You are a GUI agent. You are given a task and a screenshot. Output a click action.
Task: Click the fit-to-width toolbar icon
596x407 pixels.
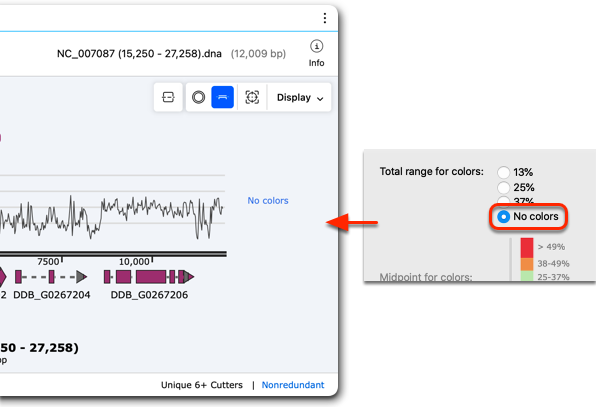168,97
